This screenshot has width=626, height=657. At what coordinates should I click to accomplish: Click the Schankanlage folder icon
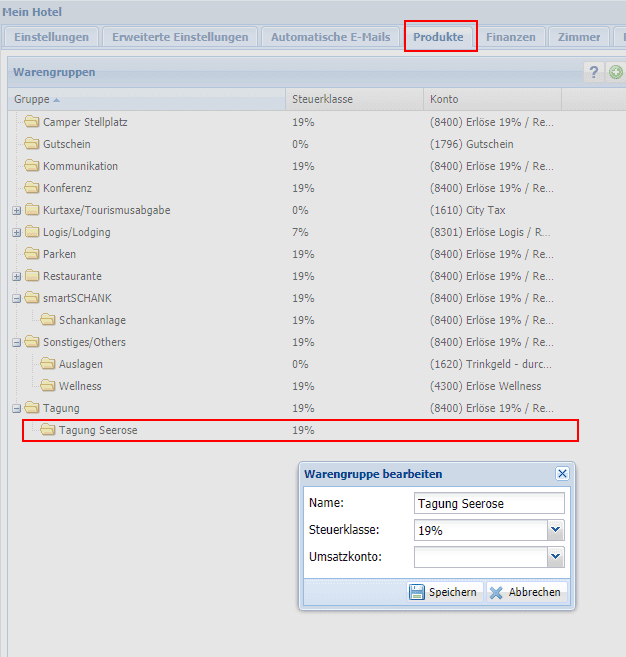(x=48, y=320)
